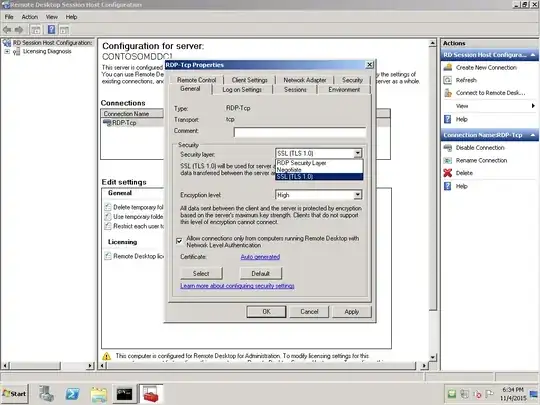Switch to the Log on Settings tab
Image resolution: width=540 pixels, height=405 pixels.
(242, 90)
